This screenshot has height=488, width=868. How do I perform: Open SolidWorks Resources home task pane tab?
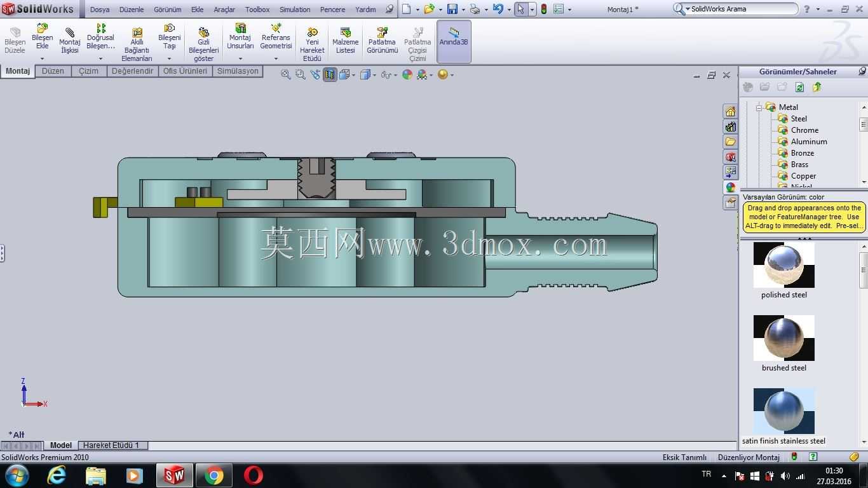(x=731, y=112)
